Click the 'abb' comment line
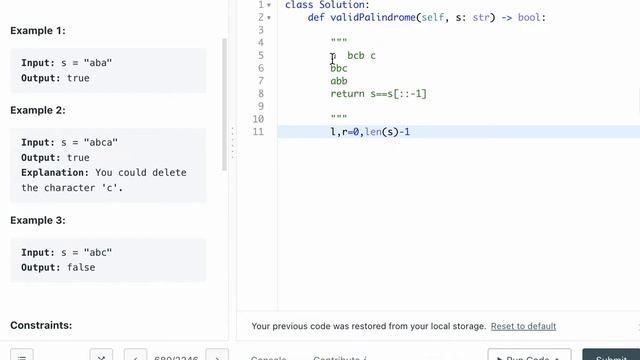 pos(339,81)
